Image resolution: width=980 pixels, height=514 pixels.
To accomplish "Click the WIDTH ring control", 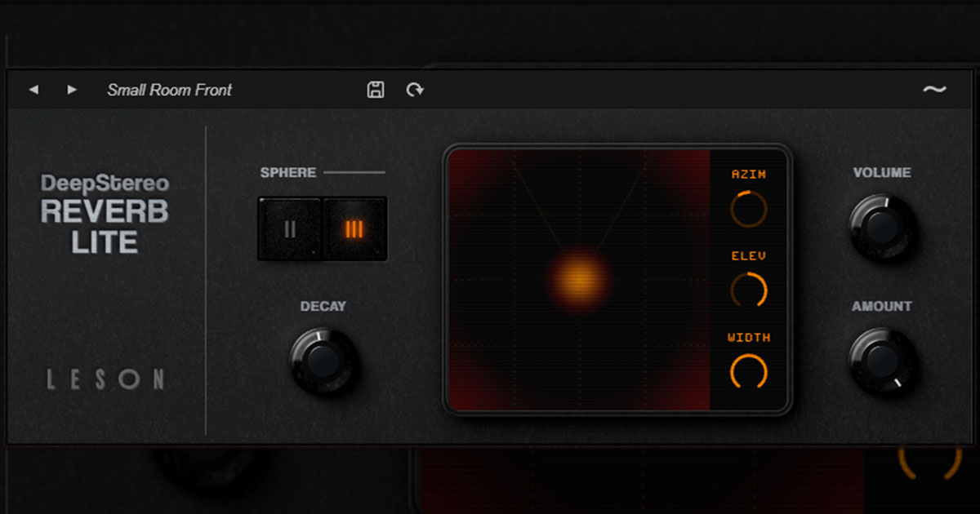I will (x=749, y=372).
